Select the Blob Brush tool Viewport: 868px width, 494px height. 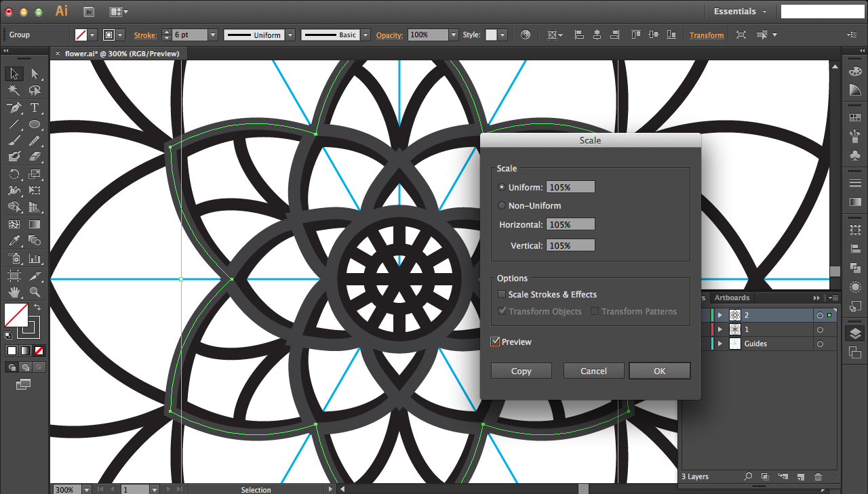14,157
